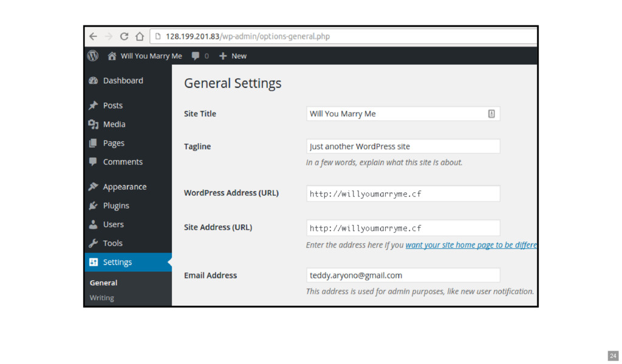Open the Writing settings submenu
The height and width of the screenshot is (364, 622).
point(101,298)
